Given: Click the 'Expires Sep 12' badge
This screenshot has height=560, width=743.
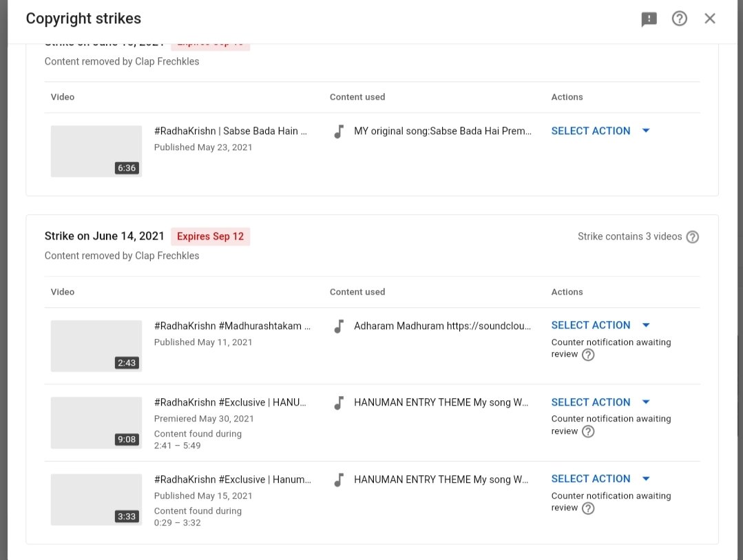Looking at the screenshot, I should tap(211, 236).
